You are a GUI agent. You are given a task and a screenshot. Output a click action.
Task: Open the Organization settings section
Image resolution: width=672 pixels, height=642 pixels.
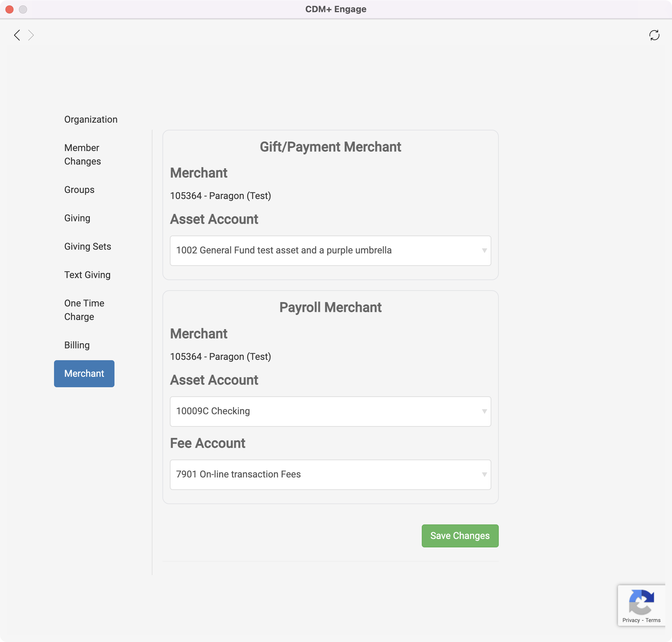[x=91, y=119]
